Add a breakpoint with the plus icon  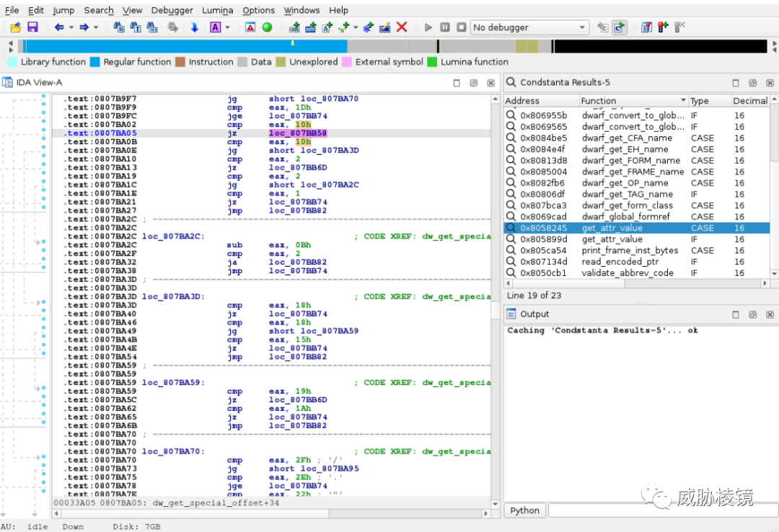coord(663,27)
